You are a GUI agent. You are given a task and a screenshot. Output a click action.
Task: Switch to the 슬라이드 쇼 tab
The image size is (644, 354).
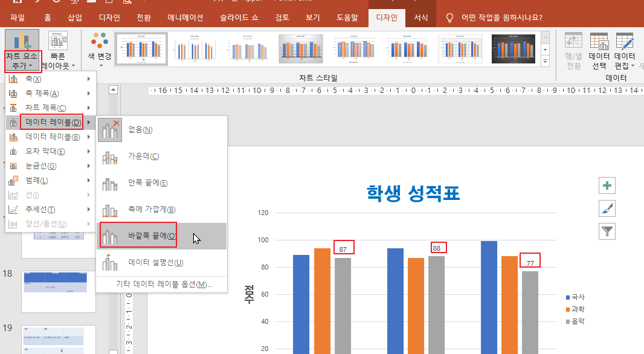(x=239, y=18)
